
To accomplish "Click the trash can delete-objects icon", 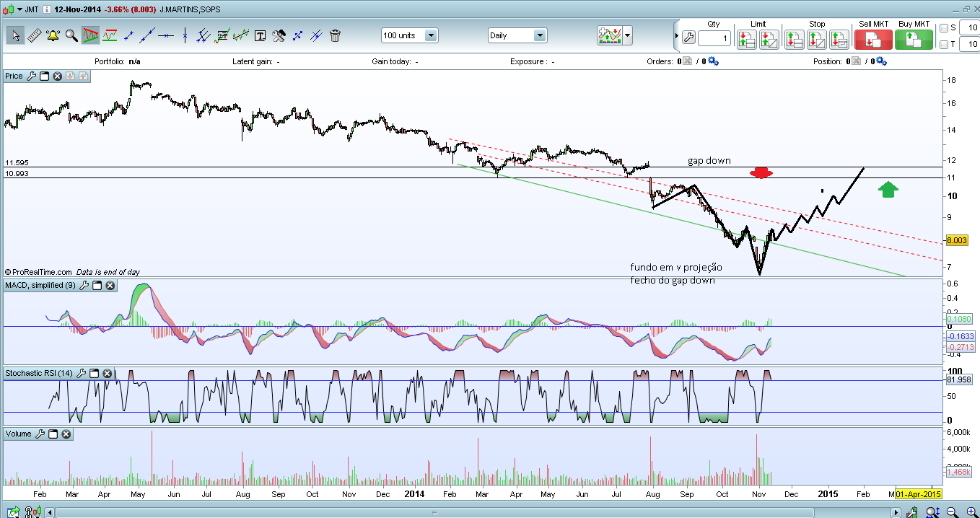I will (335, 35).
